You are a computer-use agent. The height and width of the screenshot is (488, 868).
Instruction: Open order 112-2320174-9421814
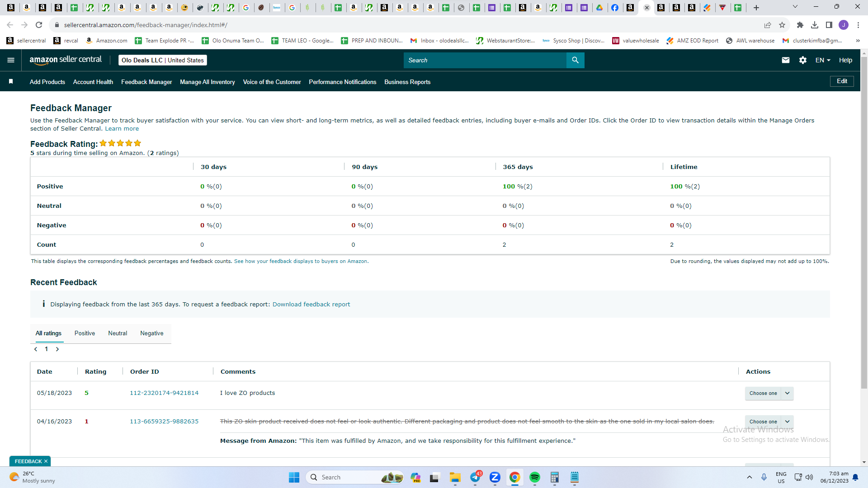(x=164, y=393)
